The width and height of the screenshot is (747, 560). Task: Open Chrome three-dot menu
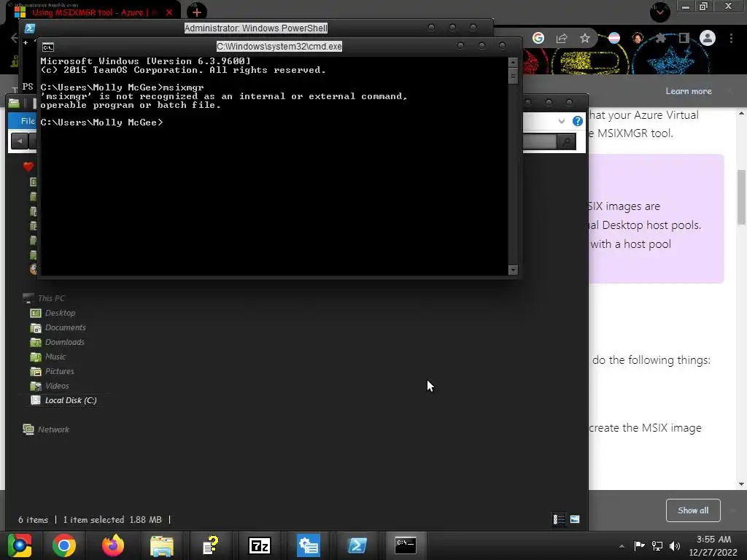pyautogui.click(x=731, y=38)
